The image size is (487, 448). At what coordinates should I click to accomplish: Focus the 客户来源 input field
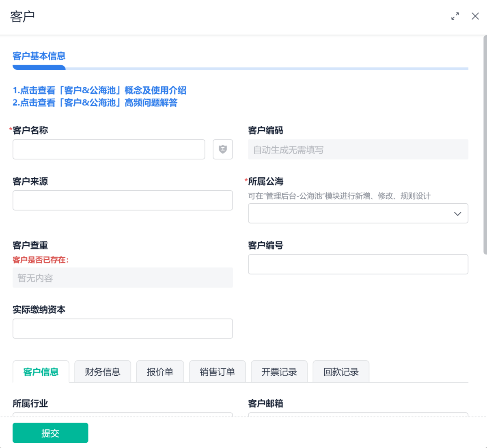(123, 200)
